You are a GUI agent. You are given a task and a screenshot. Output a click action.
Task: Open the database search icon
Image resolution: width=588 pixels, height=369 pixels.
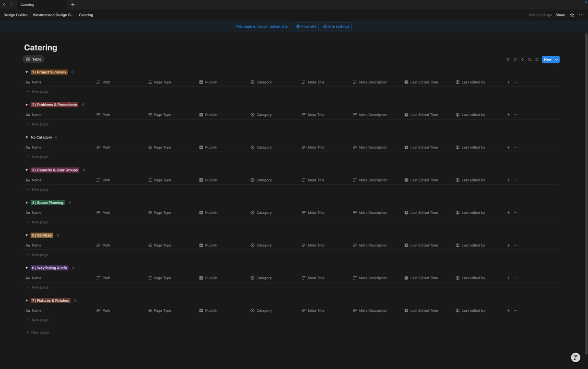pyautogui.click(x=529, y=60)
